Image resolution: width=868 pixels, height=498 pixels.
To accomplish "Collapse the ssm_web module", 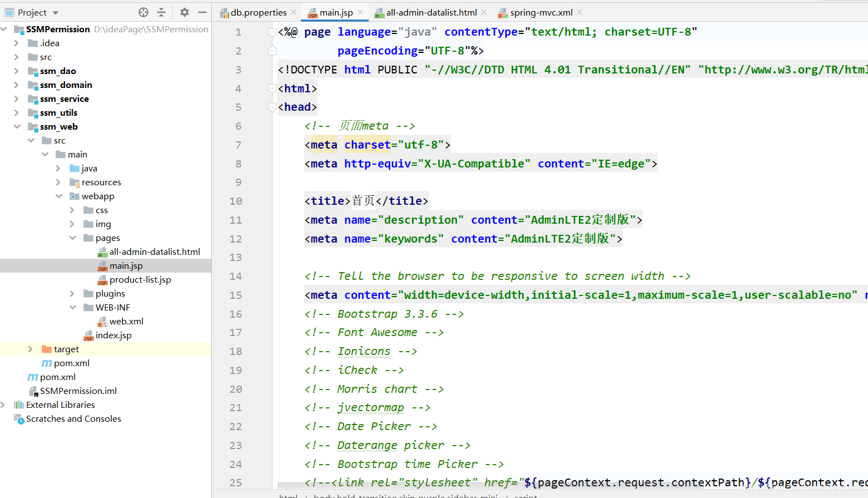I will click(x=17, y=126).
